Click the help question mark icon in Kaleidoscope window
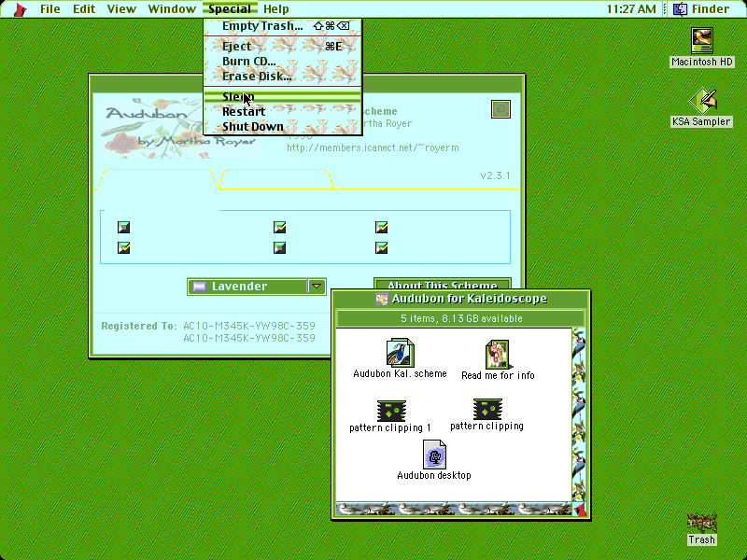This screenshot has height=560, width=747. pos(500,109)
